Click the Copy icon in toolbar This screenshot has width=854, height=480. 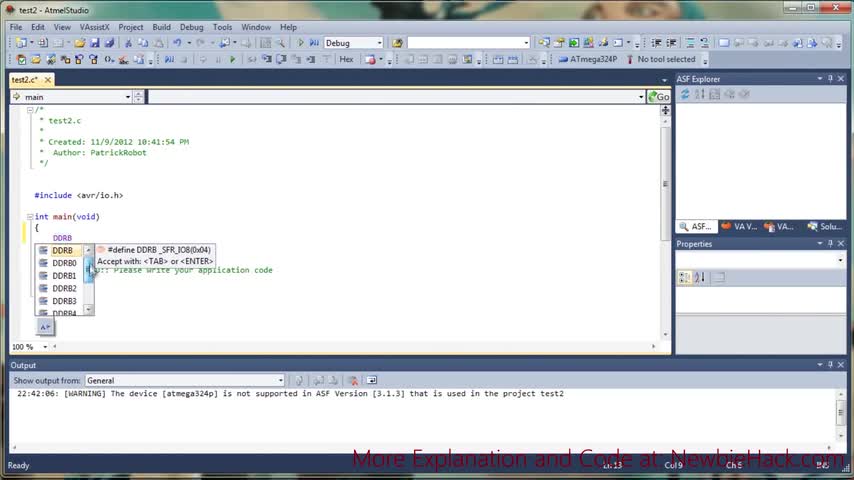point(143,43)
